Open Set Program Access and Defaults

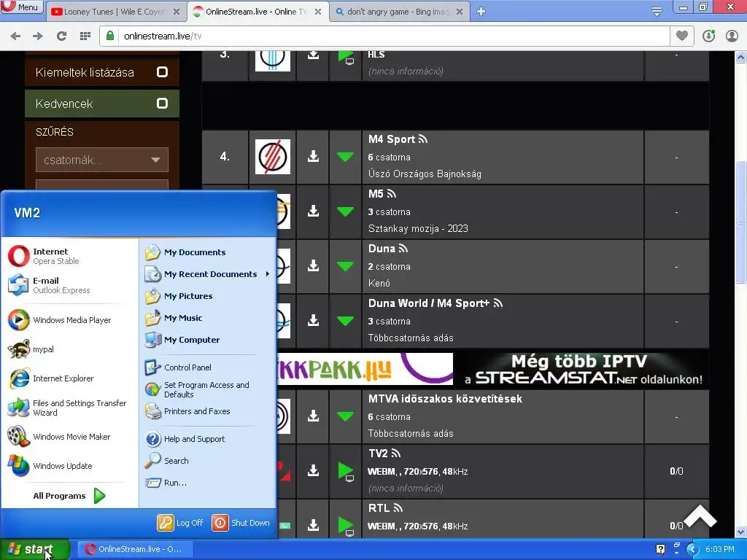click(197, 389)
